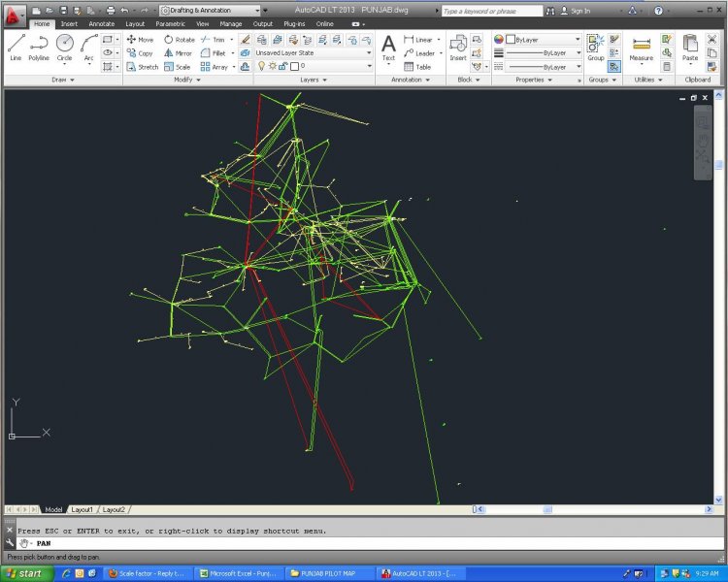Open the Layout1 drawing tab
This screenshot has height=582, width=728.
coord(82,509)
